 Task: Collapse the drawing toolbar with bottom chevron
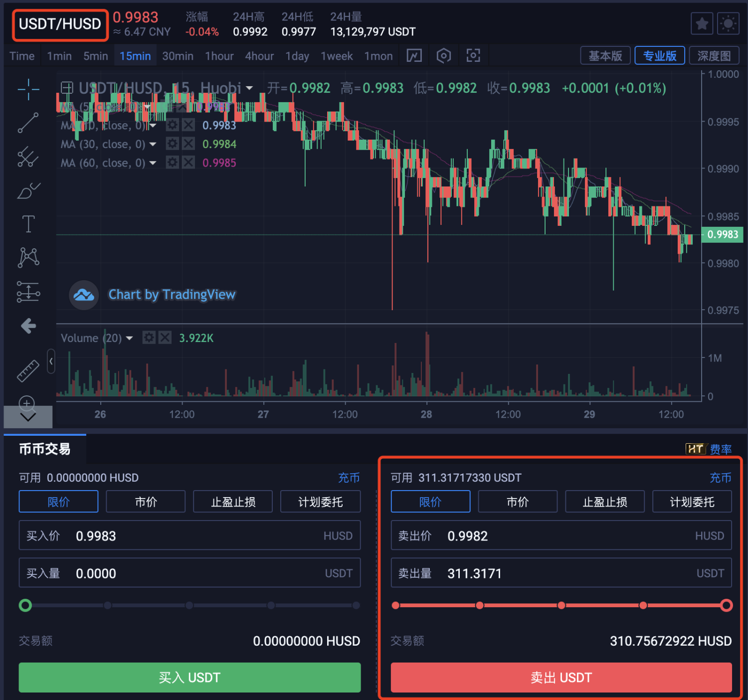28,417
